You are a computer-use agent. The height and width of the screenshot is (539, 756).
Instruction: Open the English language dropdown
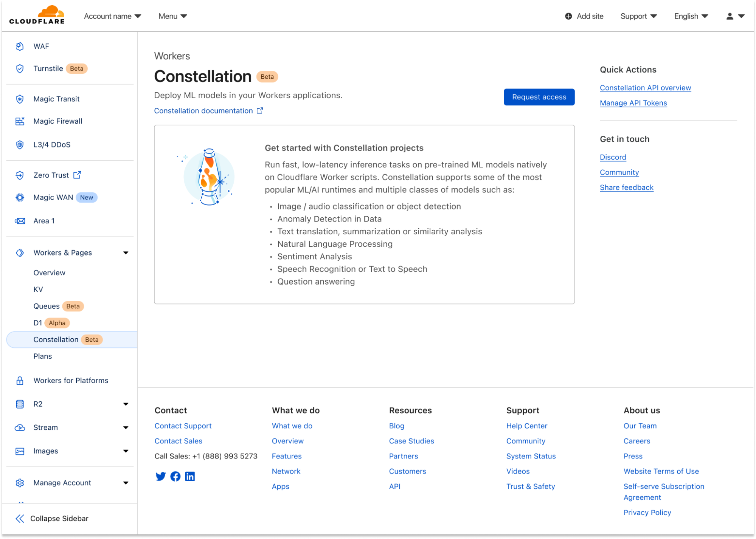point(691,16)
